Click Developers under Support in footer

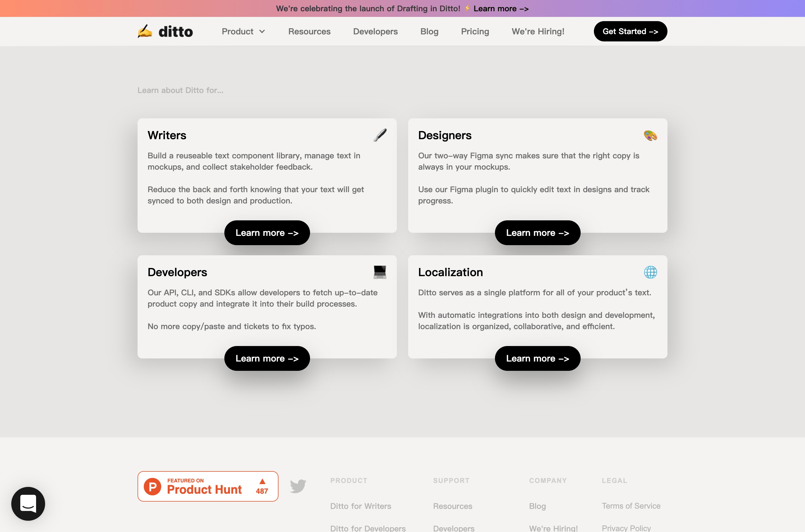click(x=454, y=528)
